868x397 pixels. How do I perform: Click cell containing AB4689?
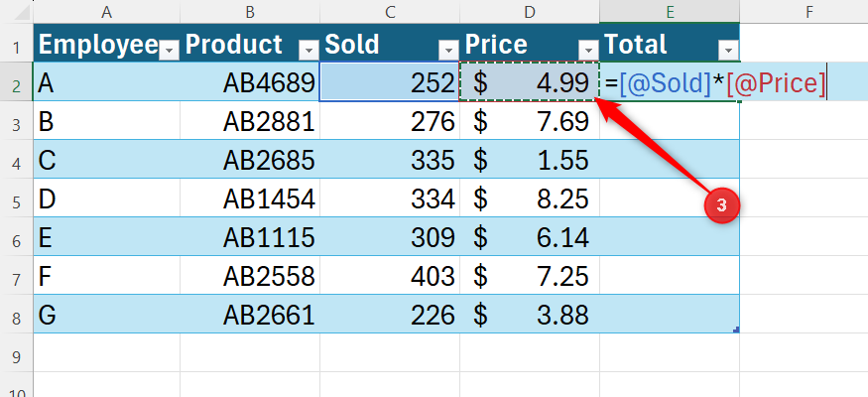click(250, 81)
